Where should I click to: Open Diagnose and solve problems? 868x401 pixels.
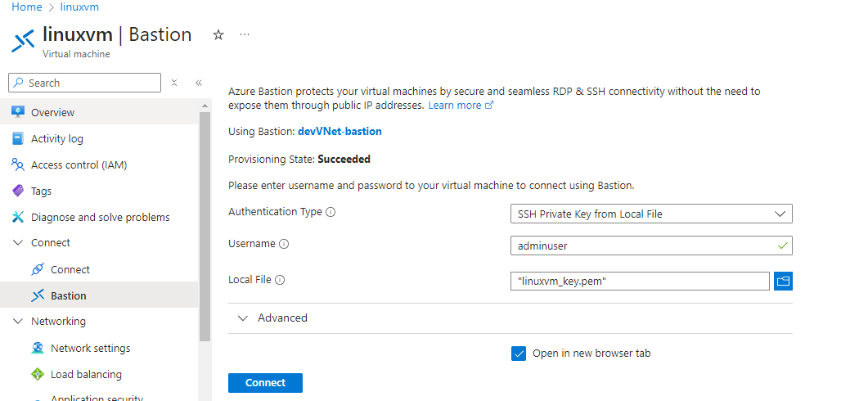(99, 217)
